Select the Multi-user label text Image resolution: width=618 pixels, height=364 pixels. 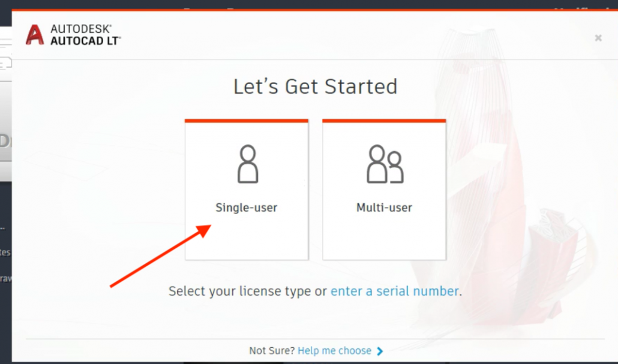(384, 207)
